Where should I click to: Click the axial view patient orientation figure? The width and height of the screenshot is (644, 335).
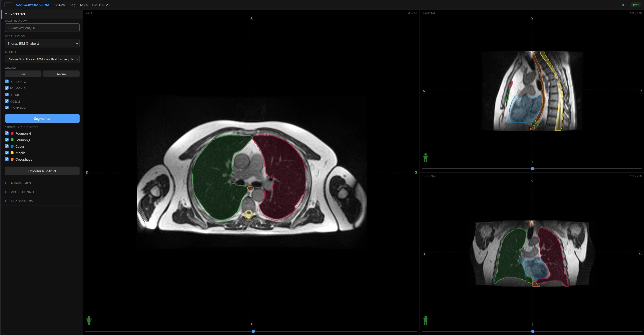coord(89,320)
